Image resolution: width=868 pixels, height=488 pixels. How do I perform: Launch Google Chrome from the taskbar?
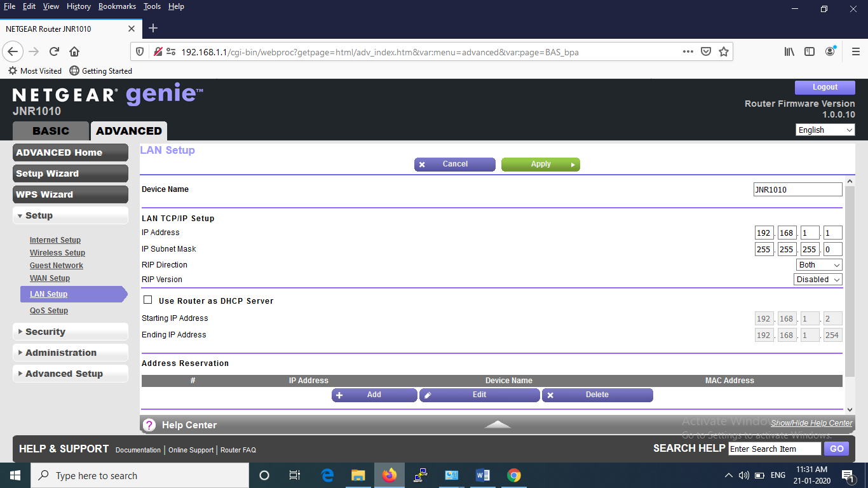pos(514,475)
